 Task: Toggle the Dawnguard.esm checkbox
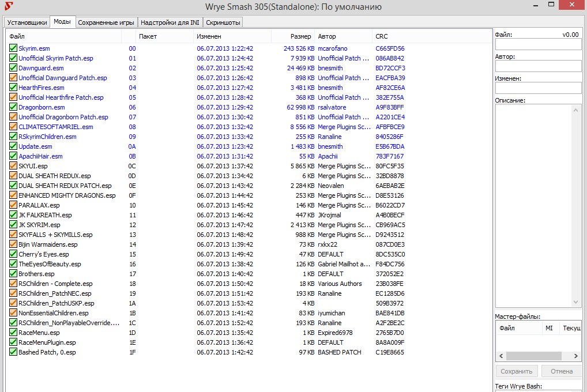(x=13, y=68)
